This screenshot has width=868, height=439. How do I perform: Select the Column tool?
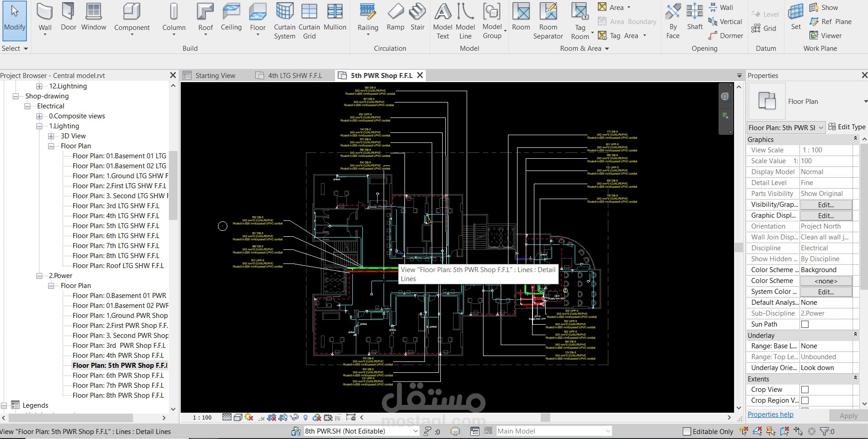[174, 18]
